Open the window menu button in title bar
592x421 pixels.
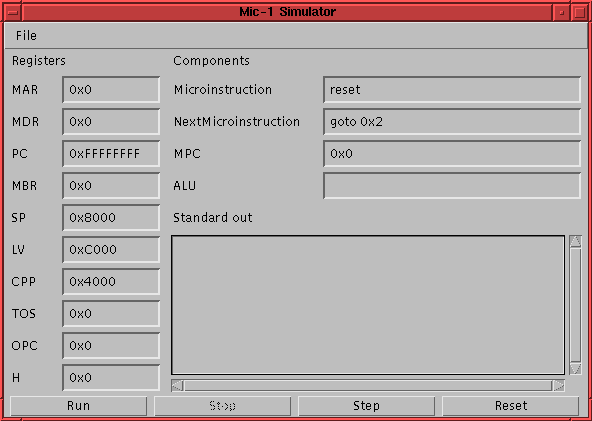tap(13, 12)
